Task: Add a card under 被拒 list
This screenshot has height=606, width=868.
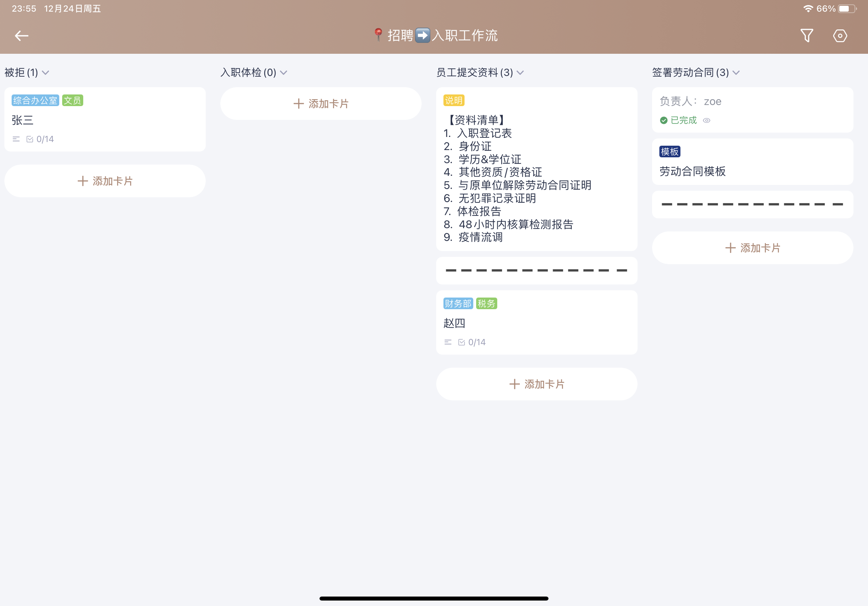Action: [x=105, y=181]
